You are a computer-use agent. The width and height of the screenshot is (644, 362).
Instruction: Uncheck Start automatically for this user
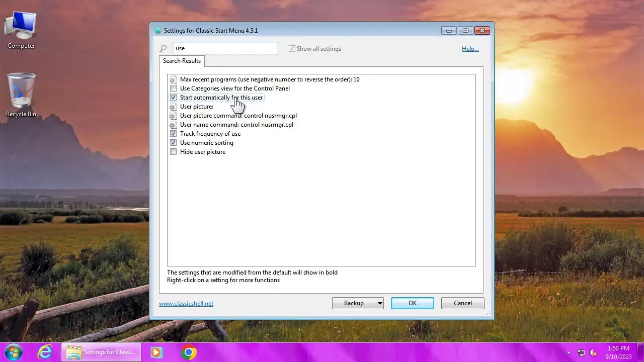pos(173,98)
